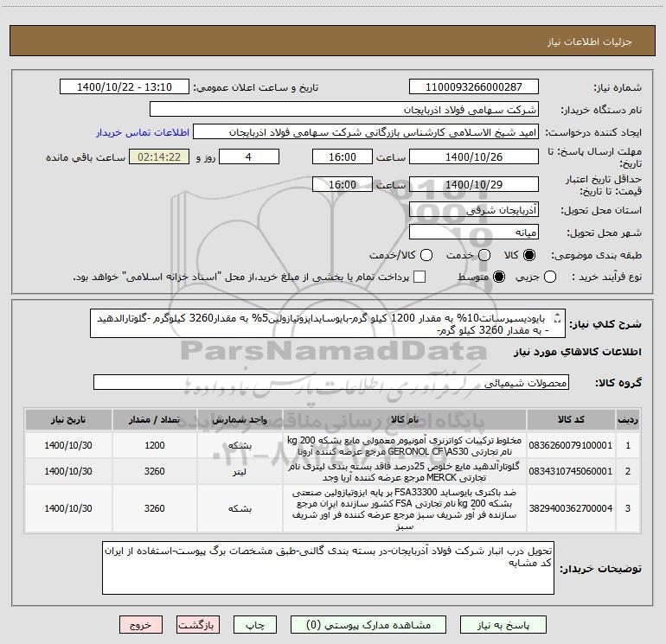The width and height of the screenshot is (666, 644).
Task: Click the تاریخ نیاز column header
Action: tap(68, 419)
